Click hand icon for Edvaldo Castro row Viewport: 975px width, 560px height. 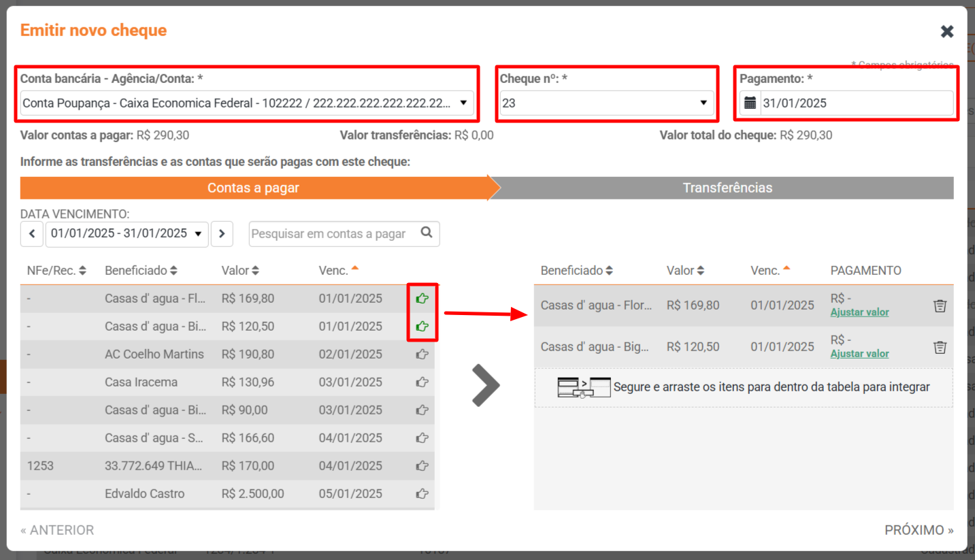tap(422, 493)
